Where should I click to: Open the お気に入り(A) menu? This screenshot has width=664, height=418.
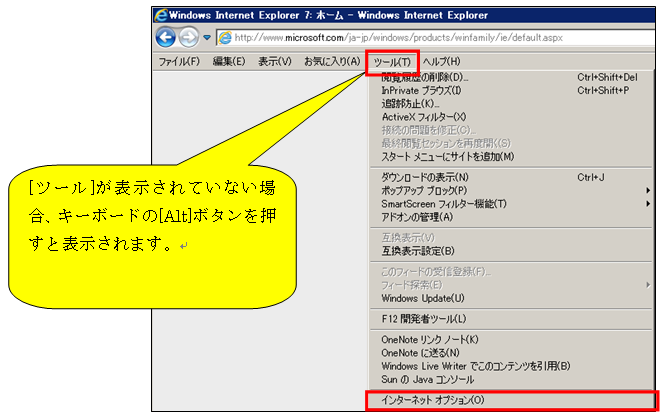pos(332,61)
